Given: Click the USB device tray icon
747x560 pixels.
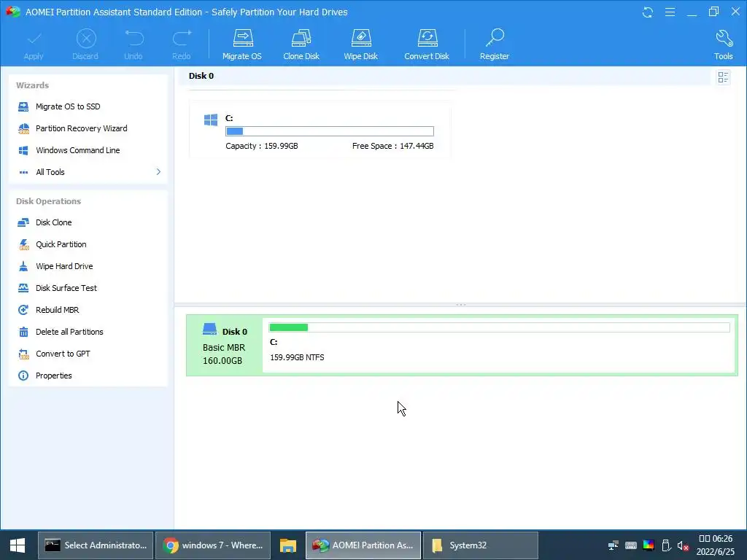Looking at the screenshot, I should click(x=667, y=545).
